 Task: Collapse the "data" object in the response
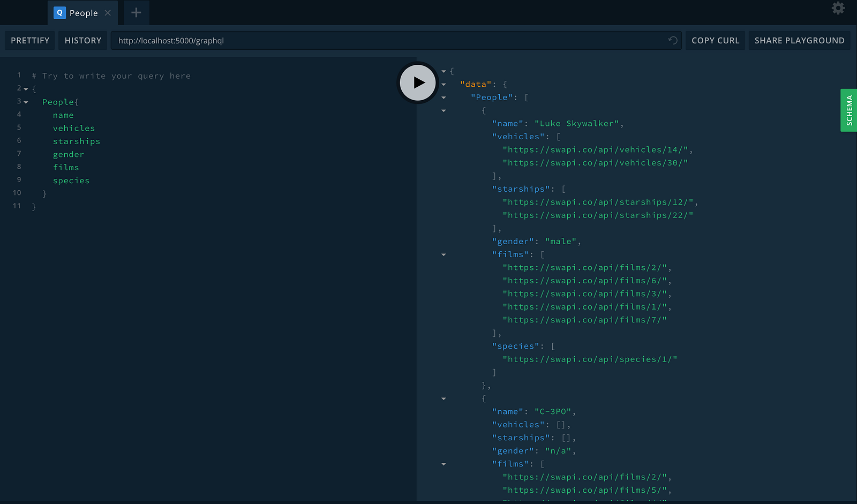[443, 85]
